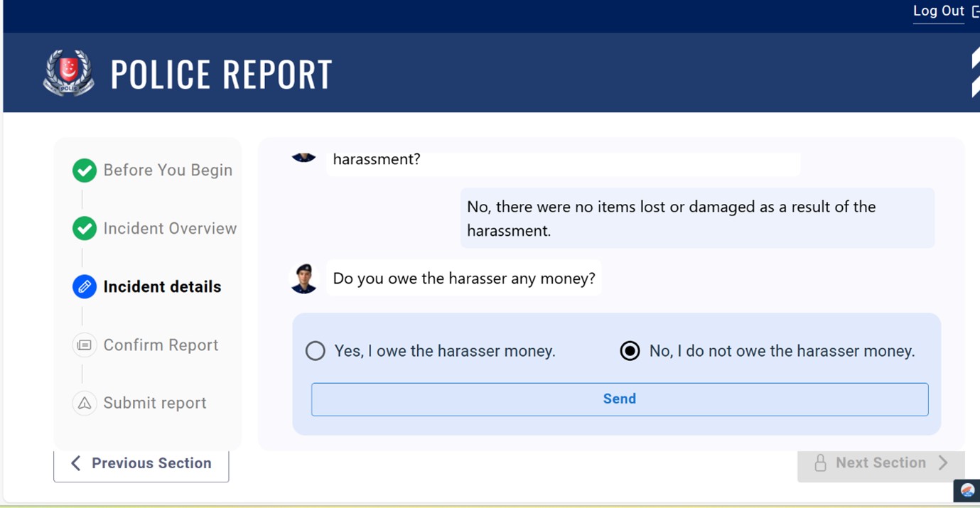Click the green checkmark for Incident Overview
This screenshot has width=980, height=508.
(84, 228)
